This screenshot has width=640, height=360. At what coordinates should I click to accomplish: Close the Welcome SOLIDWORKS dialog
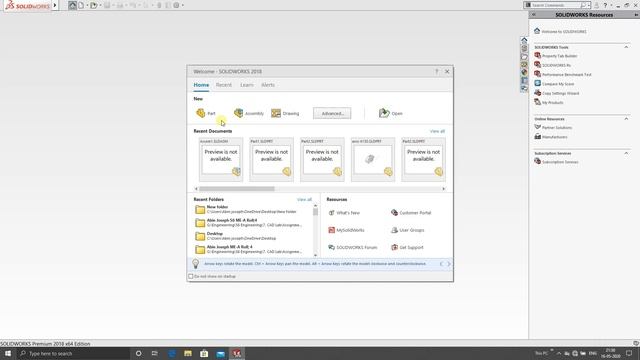point(447,71)
